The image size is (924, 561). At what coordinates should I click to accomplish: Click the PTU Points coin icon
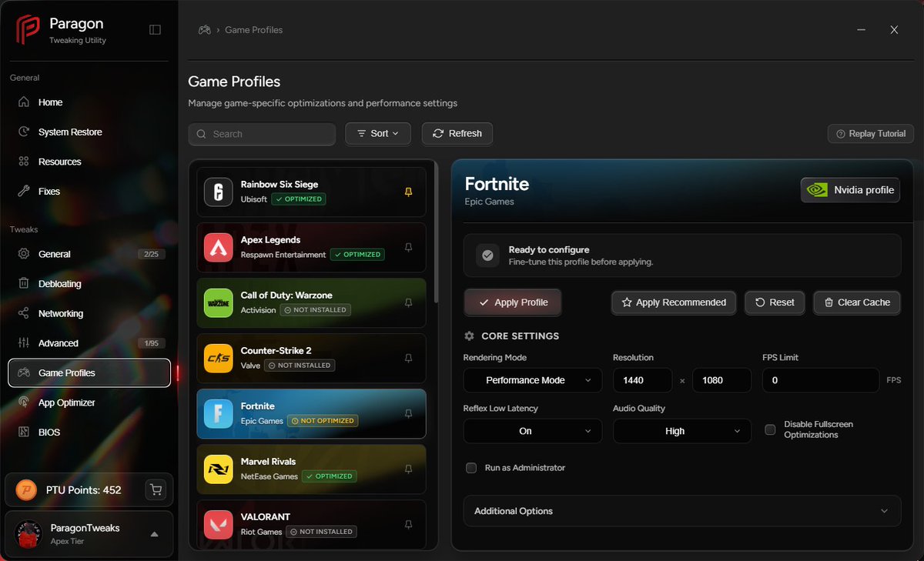pos(25,489)
